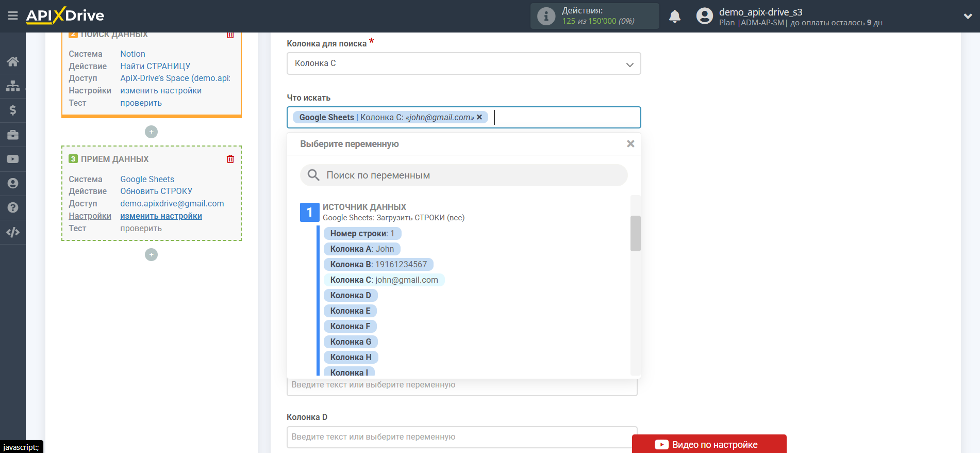
Task: Expand the account menu chevron
Action: coord(968,16)
